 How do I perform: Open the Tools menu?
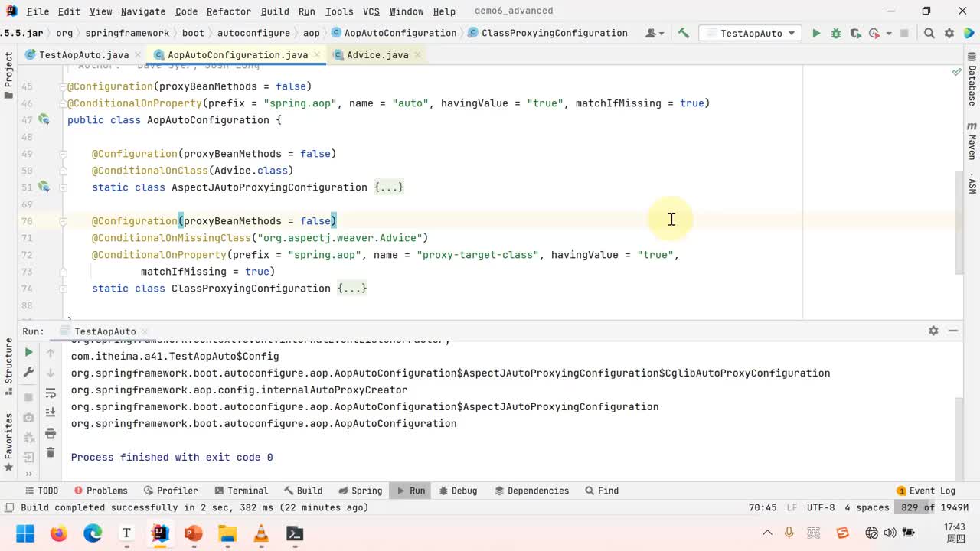click(339, 11)
